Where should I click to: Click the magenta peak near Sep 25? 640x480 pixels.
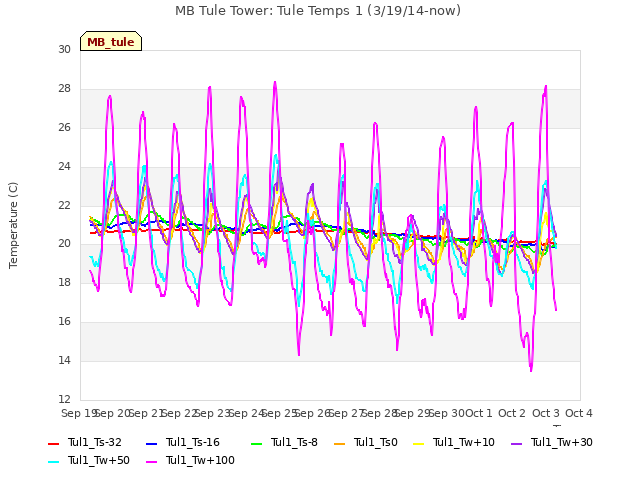(275, 82)
